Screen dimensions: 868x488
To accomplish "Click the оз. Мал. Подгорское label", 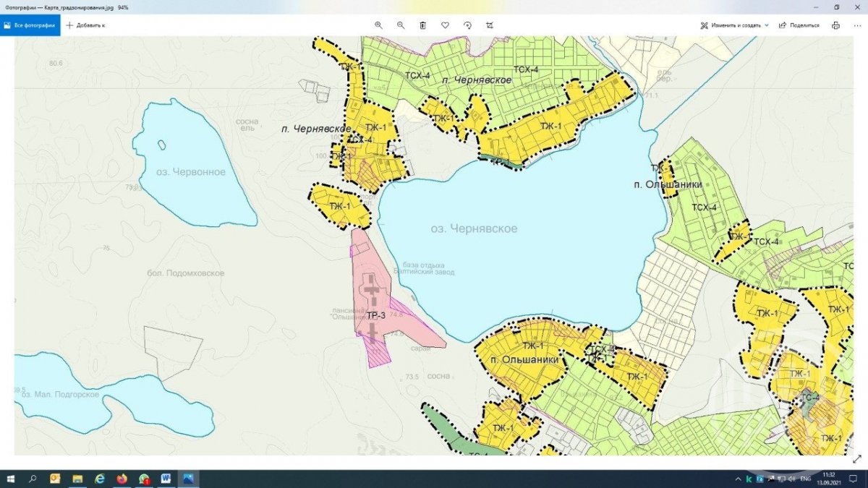I will [59, 394].
